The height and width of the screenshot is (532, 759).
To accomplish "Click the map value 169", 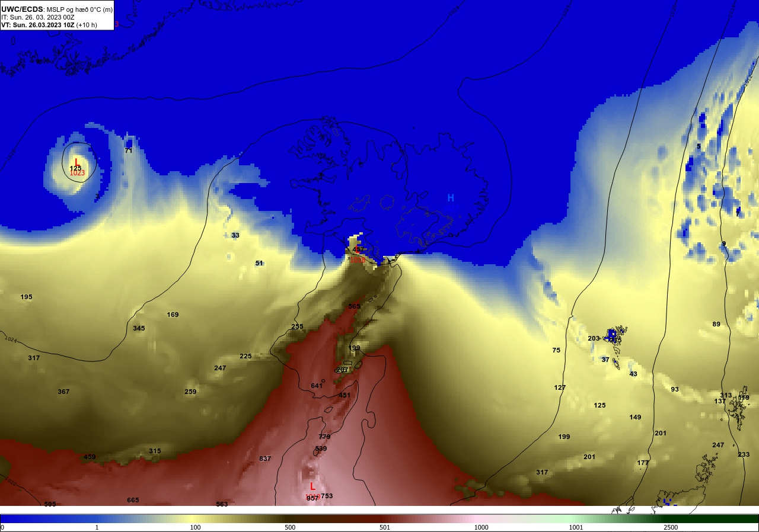I will click(x=173, y=315).
